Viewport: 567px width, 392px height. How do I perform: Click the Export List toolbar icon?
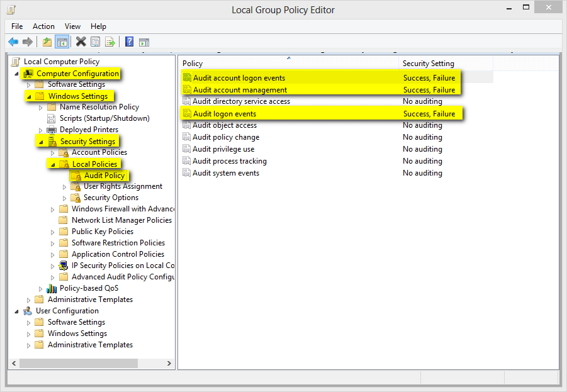pos(110,42)
